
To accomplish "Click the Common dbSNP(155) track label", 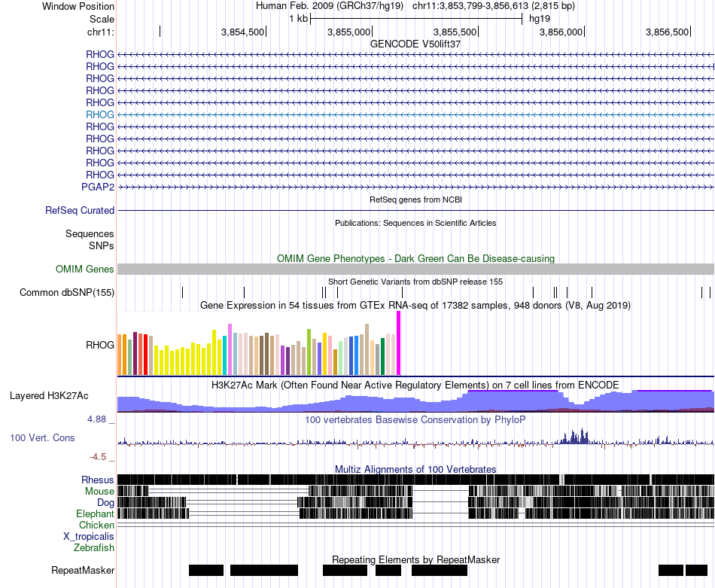I will click(66, 292).
